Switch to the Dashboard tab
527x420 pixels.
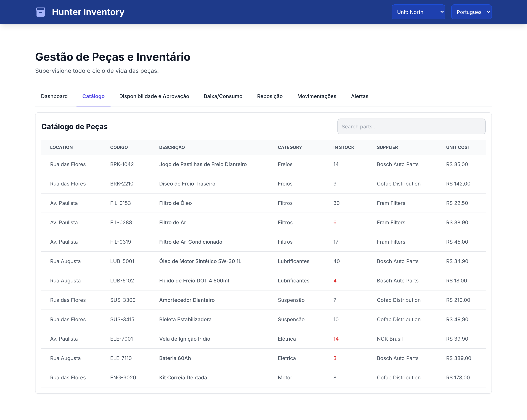click(54, 96)
